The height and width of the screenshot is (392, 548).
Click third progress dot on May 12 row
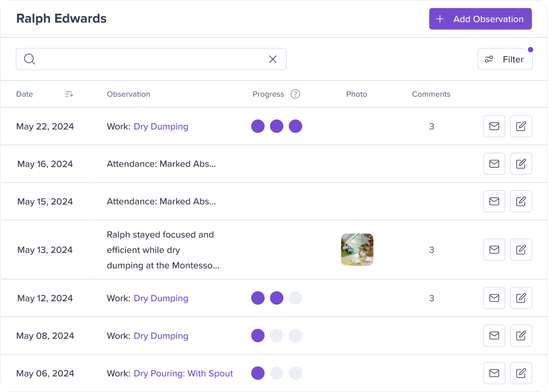click(295, 298)
